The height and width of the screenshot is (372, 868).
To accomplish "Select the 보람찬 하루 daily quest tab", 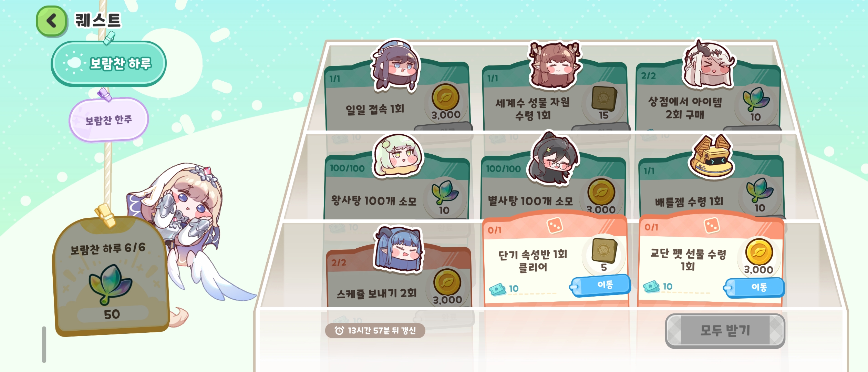I will click(108, 64).
